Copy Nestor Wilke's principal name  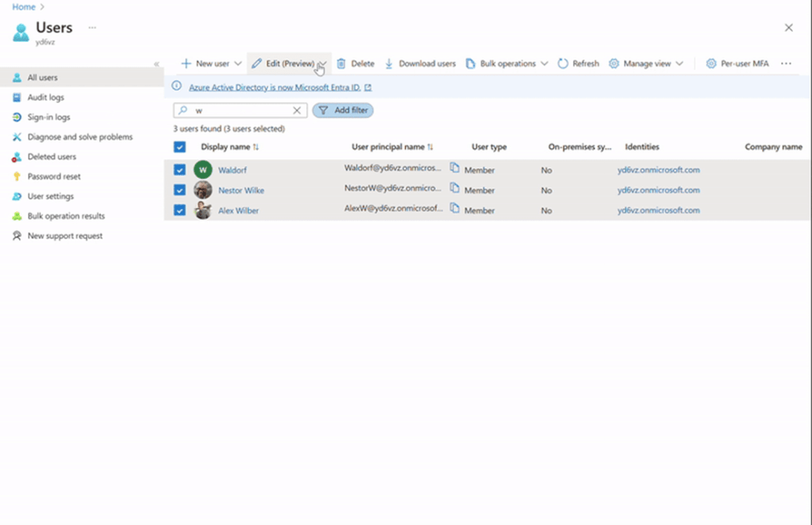coord(455,188)
